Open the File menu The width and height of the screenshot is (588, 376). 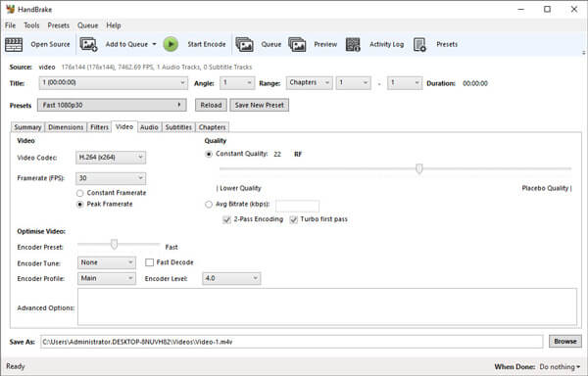10,25
